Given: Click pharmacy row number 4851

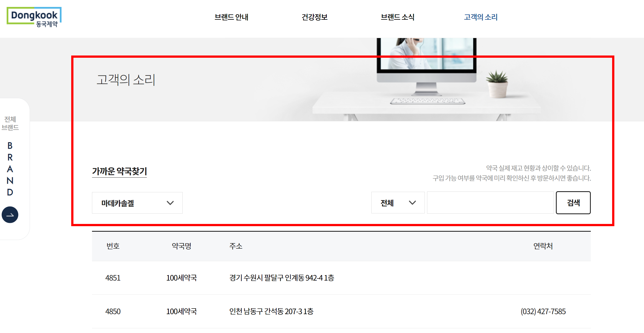Looking at the screenshot, I should pos(113,278).
